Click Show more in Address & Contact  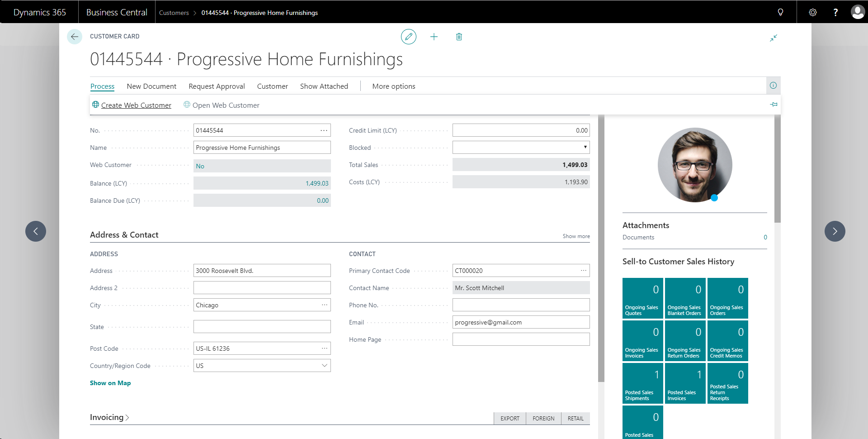click(576, 236)
